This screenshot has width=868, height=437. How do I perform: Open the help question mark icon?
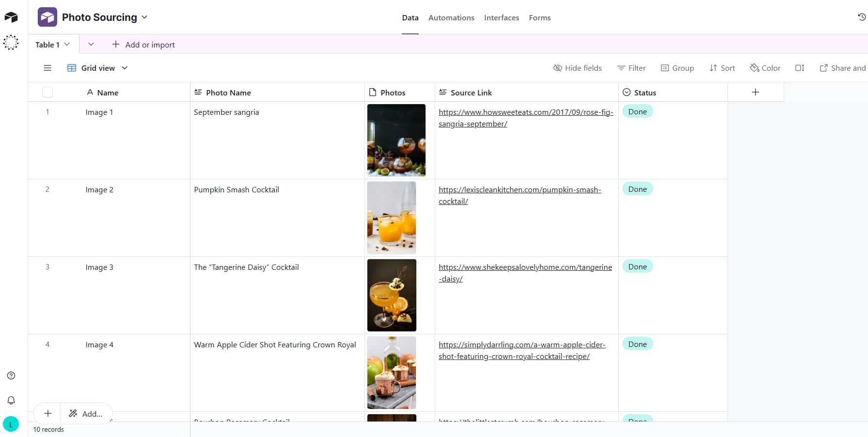click(x=11, y=375)
